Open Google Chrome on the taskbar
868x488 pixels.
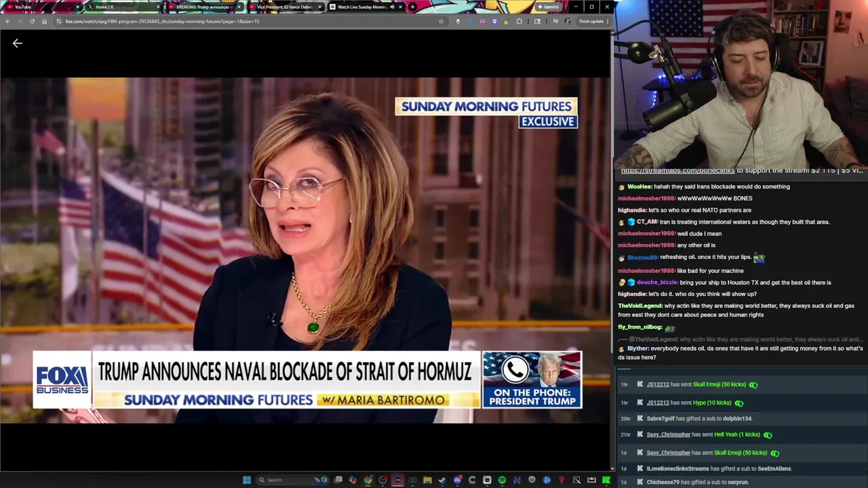[368, 480]
